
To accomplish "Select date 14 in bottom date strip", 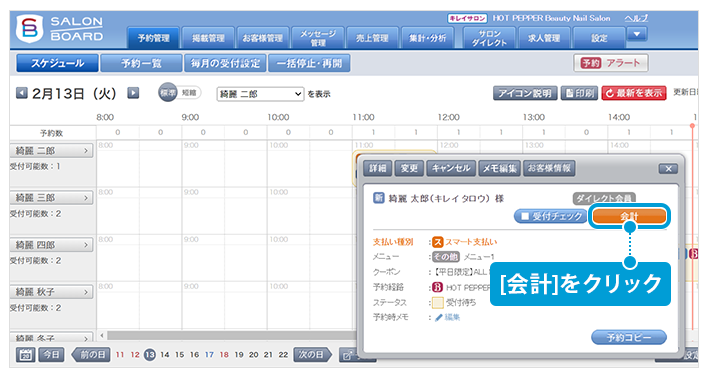I will tap(165, 355).
